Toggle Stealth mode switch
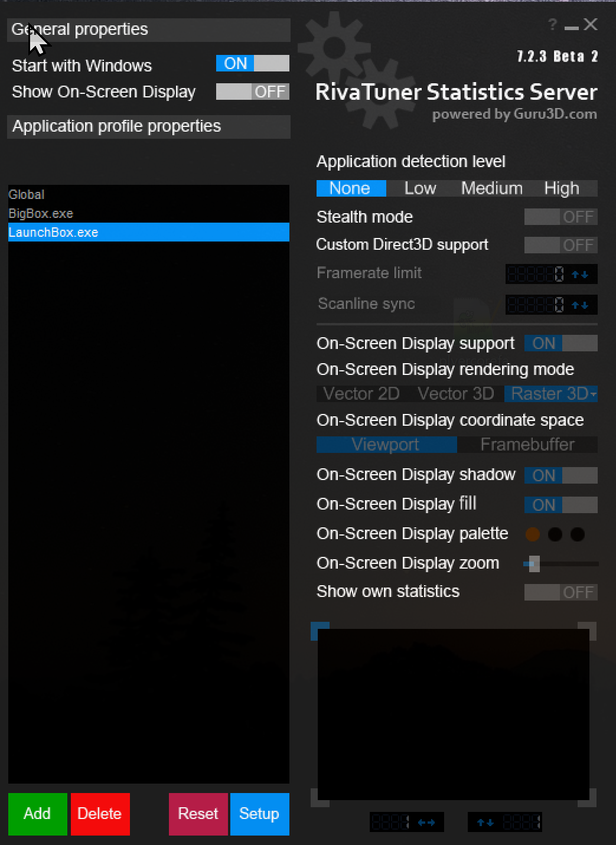This screenshot has height=845, width=616. coord(561,217)
